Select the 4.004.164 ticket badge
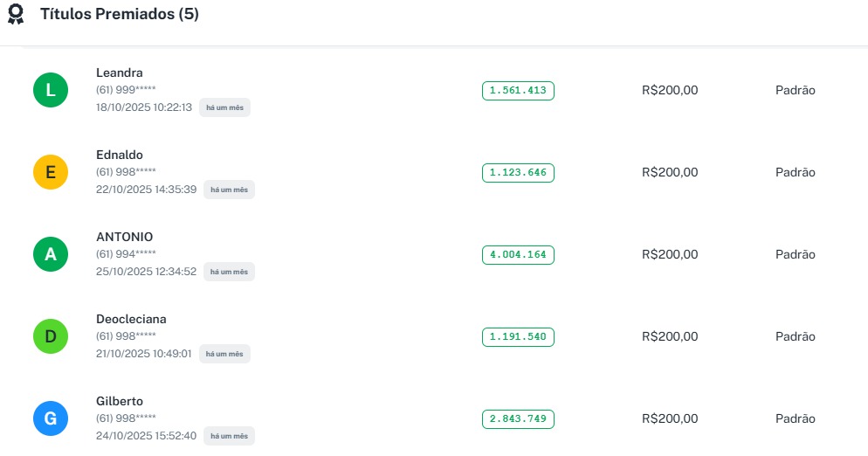Screen dimensions: 868x456 (518, 254)
